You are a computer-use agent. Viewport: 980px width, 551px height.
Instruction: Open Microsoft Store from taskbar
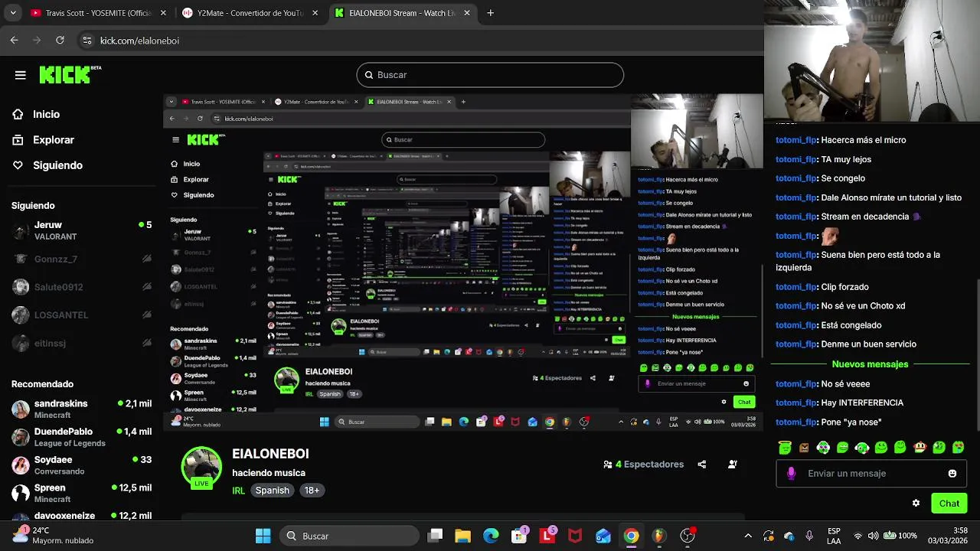click(x=520, y=536)
